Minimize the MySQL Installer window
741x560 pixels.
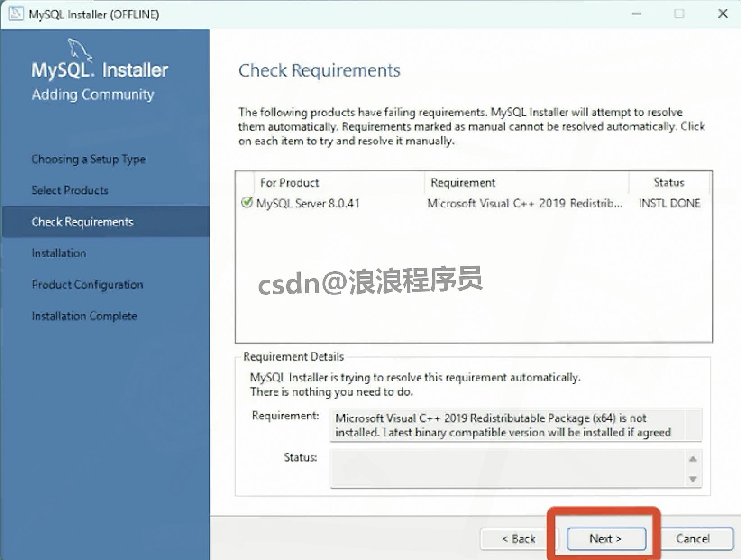636,14
